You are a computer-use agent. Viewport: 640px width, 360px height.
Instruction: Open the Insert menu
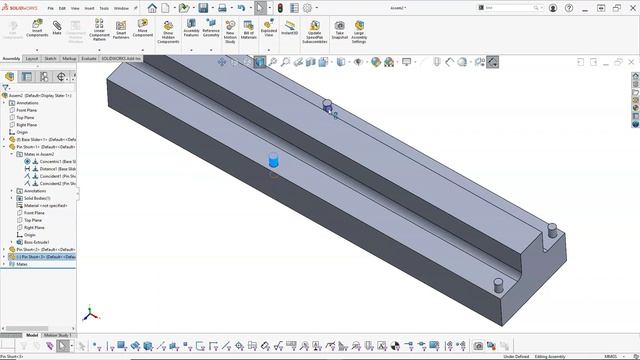[x=89, y=8]
